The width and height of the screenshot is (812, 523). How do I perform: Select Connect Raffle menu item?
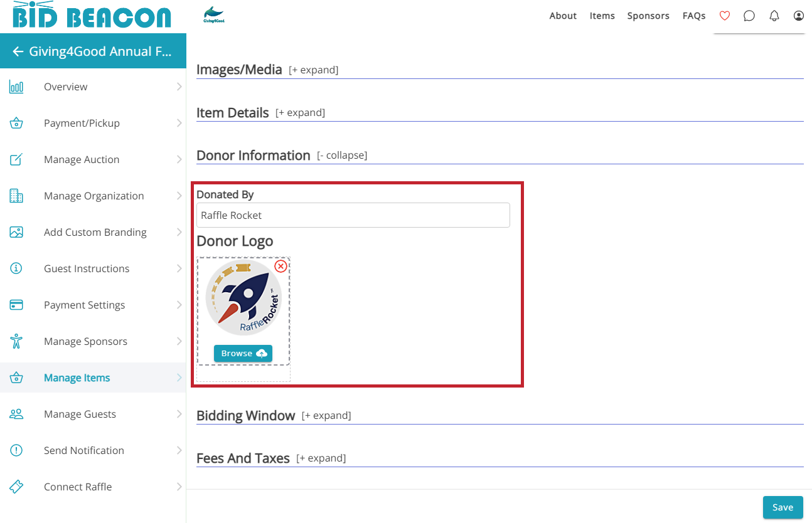(93, 487)
